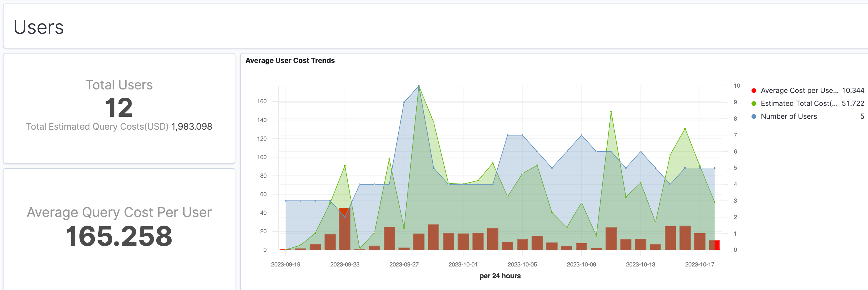Click the blue Number of Users legend dot
Screen dimensions: 868x290
(754, 116)
